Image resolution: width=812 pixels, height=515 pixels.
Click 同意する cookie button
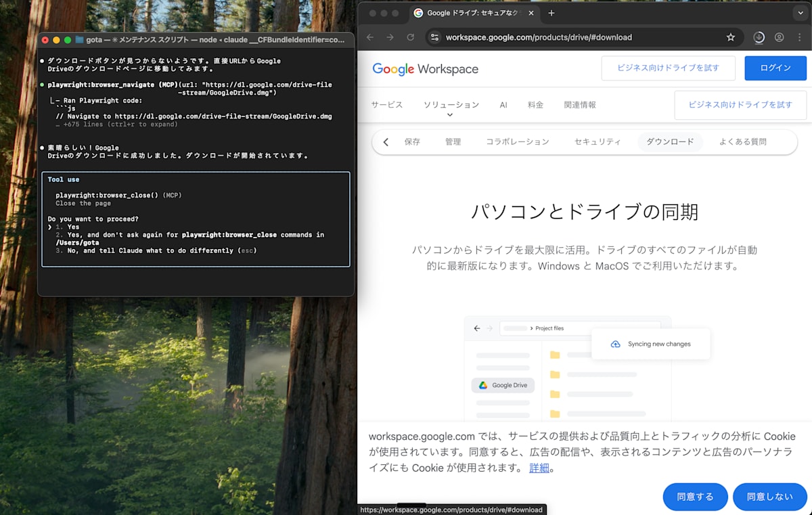[x=695, y=497]
